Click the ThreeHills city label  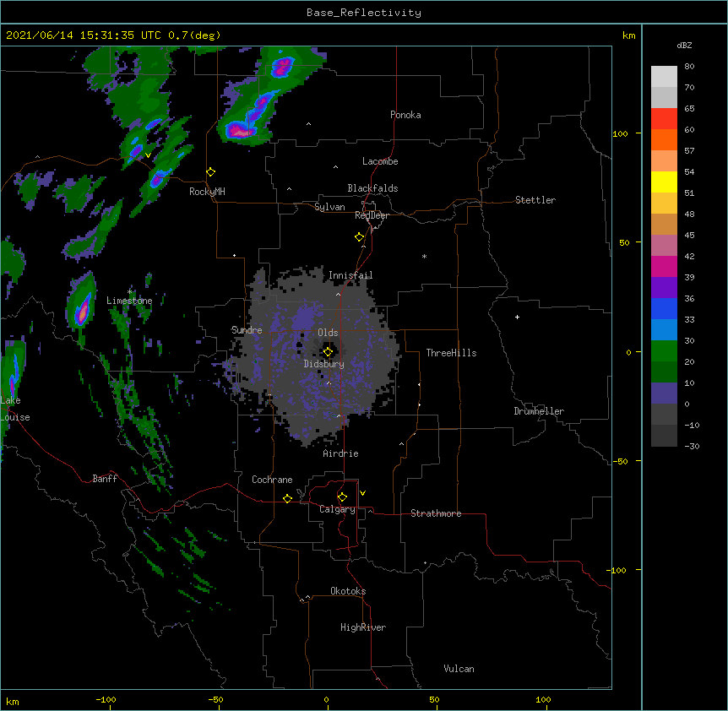click(x=451, y=353)
